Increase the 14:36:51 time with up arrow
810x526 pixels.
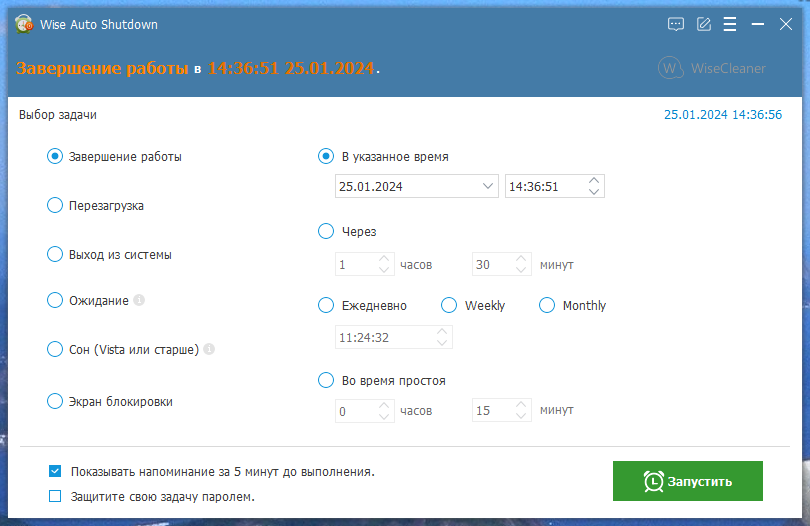coord(594,181)
